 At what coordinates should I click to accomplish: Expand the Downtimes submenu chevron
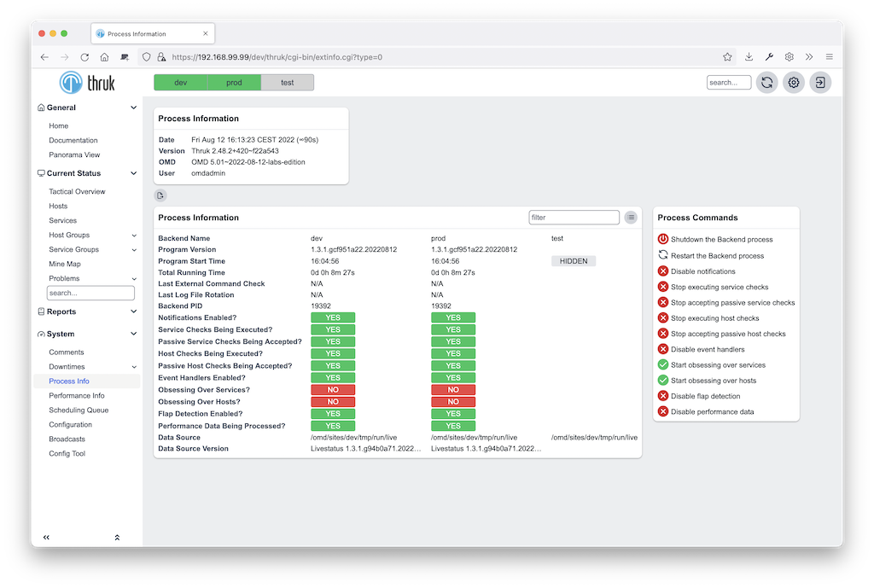(x=134, y=367)
